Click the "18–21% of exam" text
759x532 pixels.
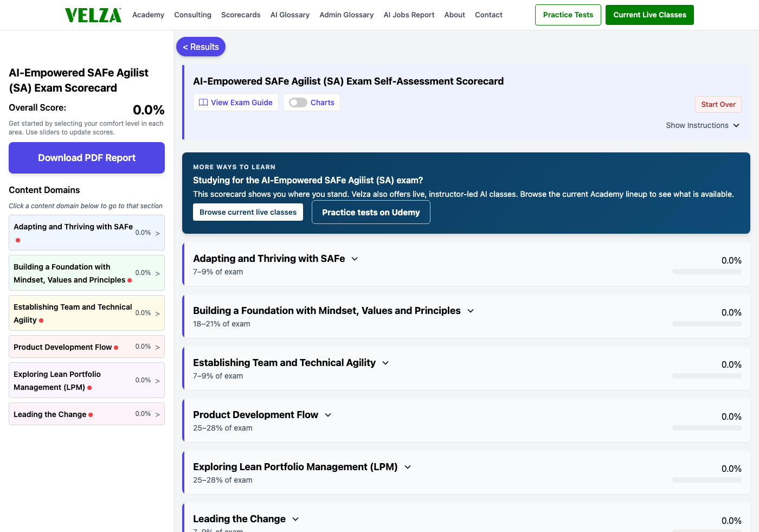222,324
